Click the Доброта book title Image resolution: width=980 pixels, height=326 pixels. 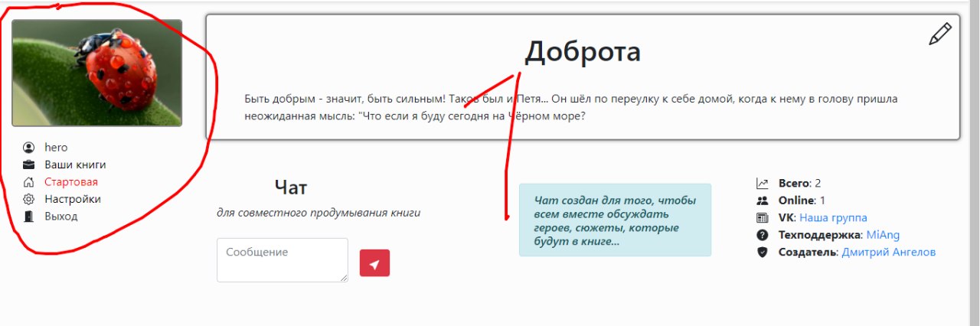point(582,52)
